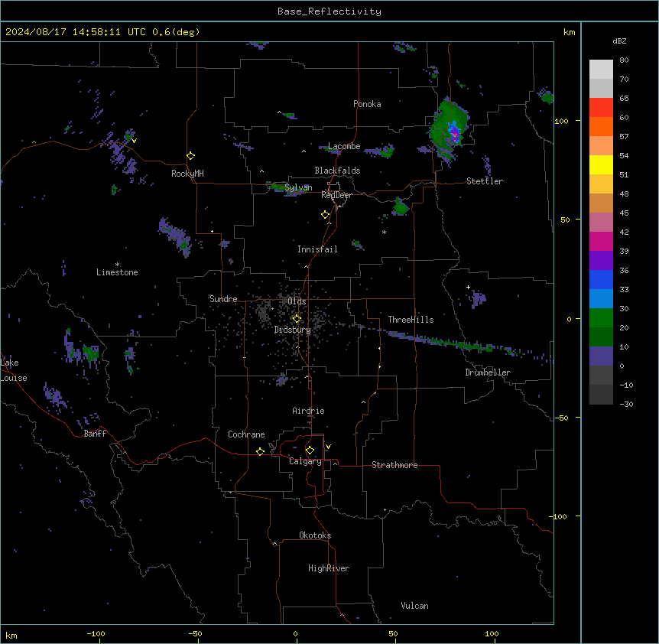Click the -100 tick label on horizontal axis
Image resolution: width=659 pixels, height=644 pixels.
point(96,634)
